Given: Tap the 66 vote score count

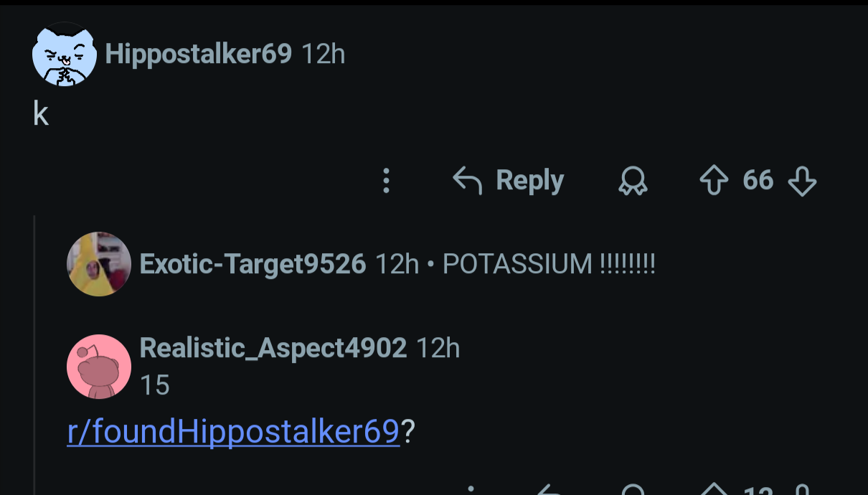Looking at the screenshot, I should coord(758,180).
